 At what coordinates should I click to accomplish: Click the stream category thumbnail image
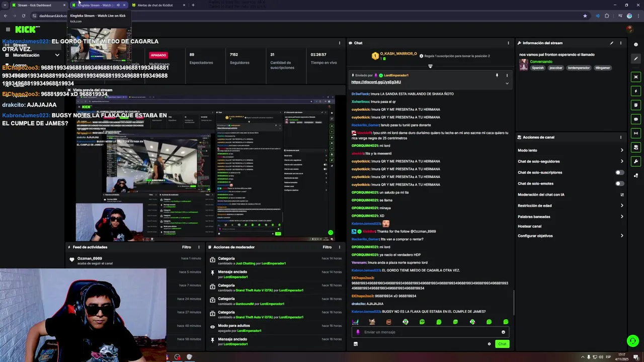click(524, 65)
